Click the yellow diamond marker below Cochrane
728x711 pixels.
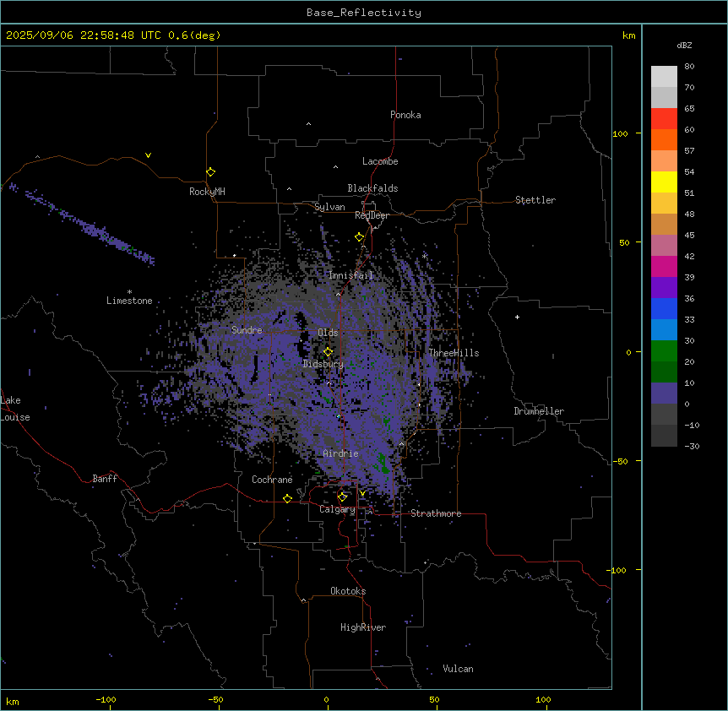(x=287, y=498)
